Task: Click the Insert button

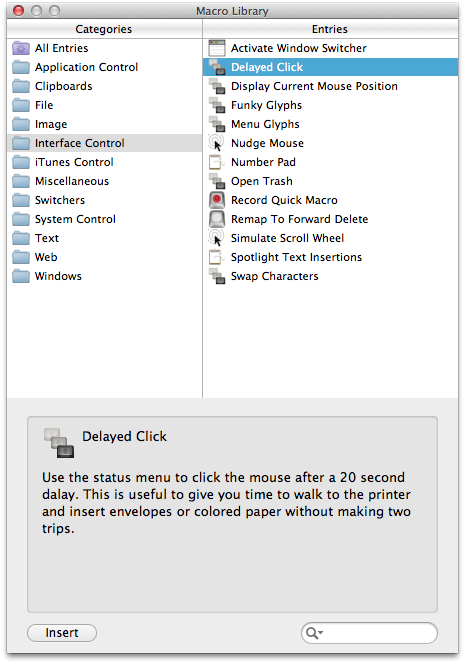Action: coord(62,633)
